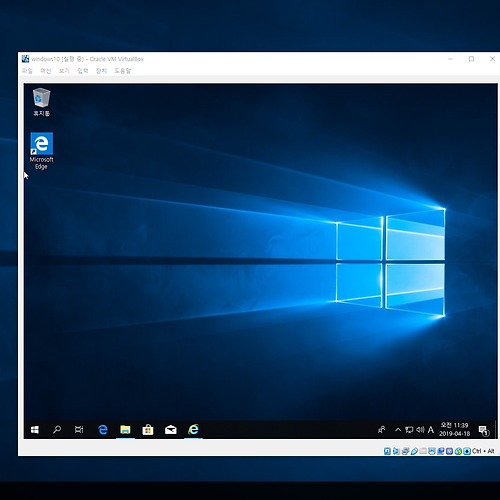Viewport: 500px width, 500px height.
Task: Open the Mail app from the taskbar
Action: 171,430
